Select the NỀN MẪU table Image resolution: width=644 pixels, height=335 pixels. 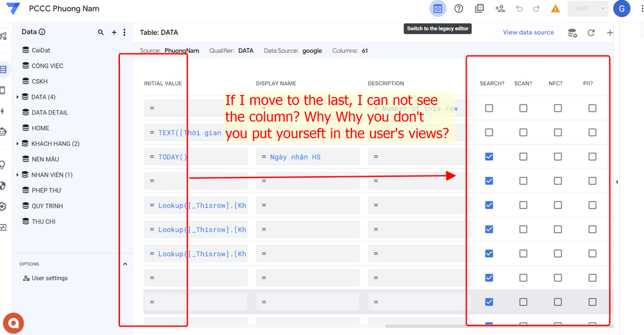pos(45,159)
